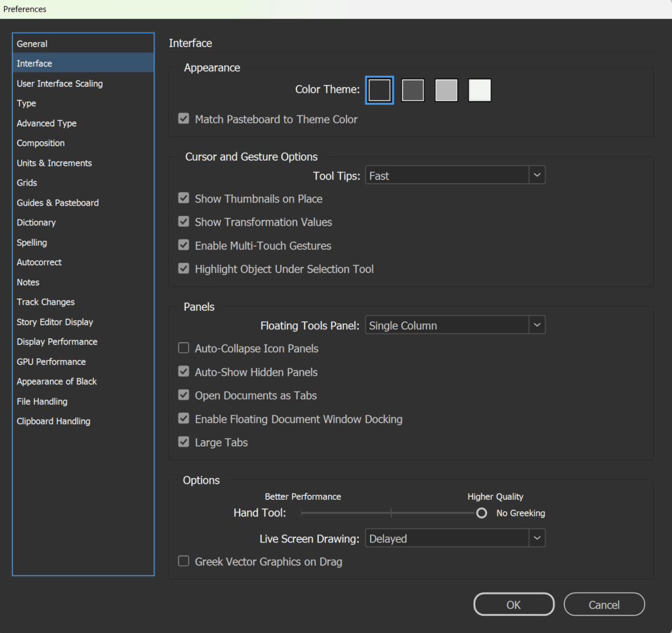Disable Show Thumbnails on Place
The height and width of the screenshot is (633, 672).
click(x=184, y=198)
